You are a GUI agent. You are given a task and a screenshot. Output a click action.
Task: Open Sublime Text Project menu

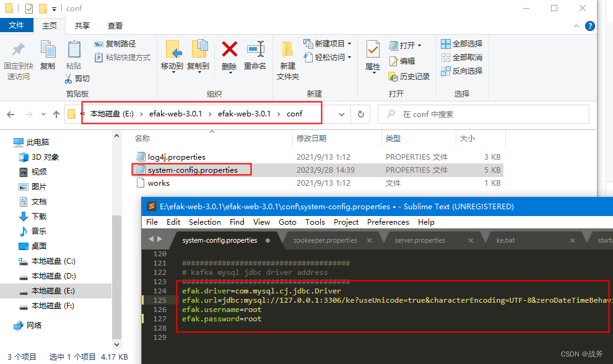point(346,222)
